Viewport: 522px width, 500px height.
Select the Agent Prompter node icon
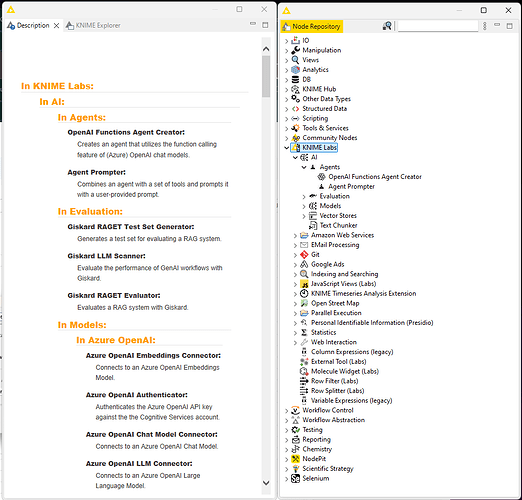tap(322, 186)
